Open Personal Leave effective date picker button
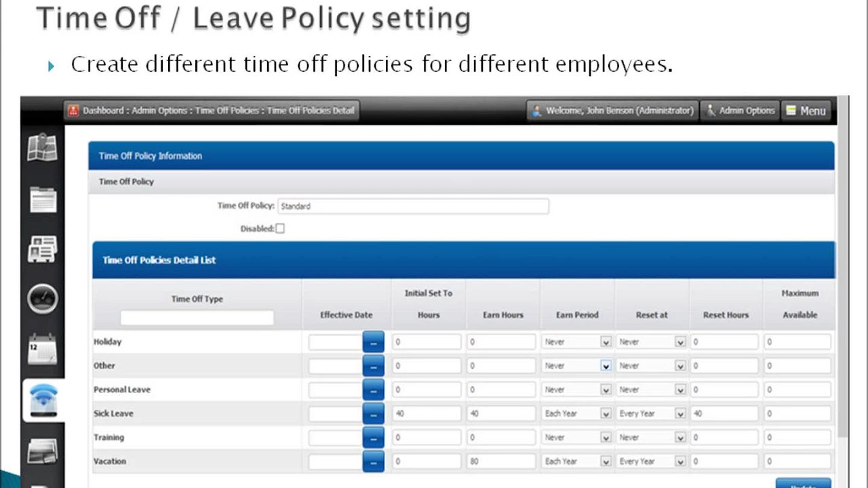868x488 pixels. (373, 390)
